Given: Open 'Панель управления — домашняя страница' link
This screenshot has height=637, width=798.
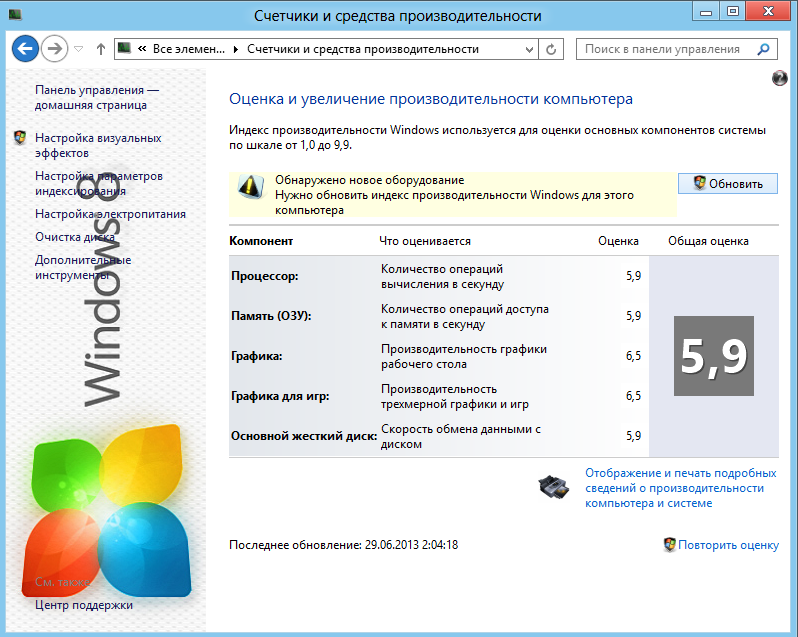Looking at the screenshot, I should pos(96,98).
